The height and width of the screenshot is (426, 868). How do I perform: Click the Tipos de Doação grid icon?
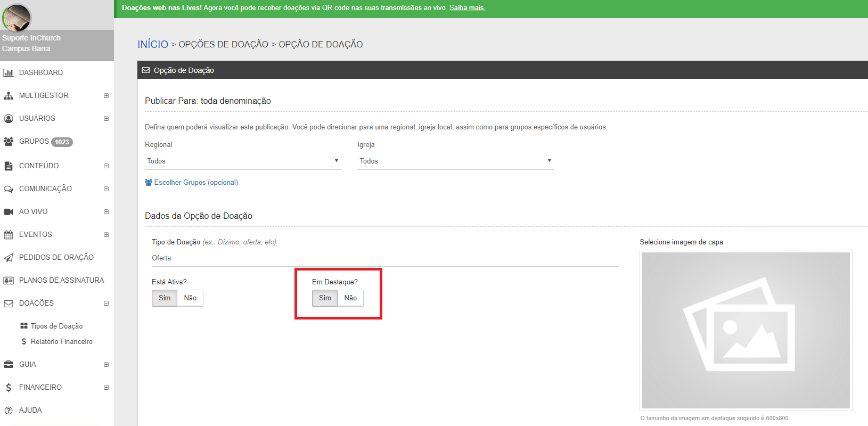pos(24,326)
